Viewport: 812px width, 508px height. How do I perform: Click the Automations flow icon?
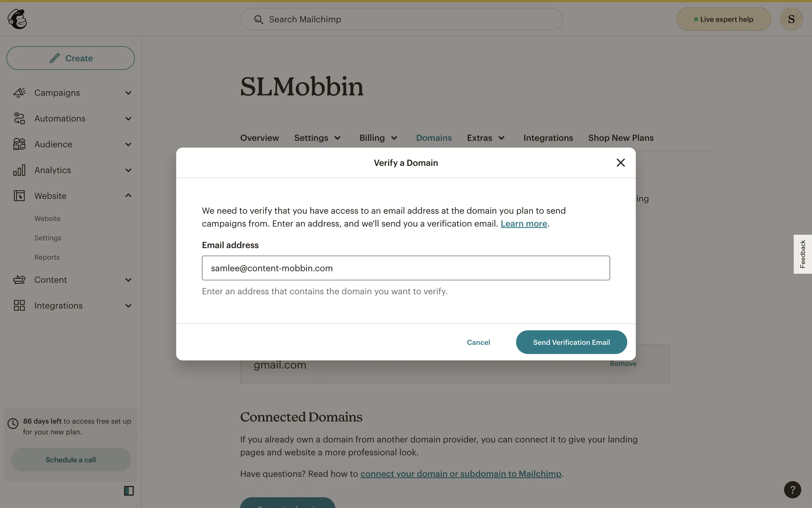[19, 119]
